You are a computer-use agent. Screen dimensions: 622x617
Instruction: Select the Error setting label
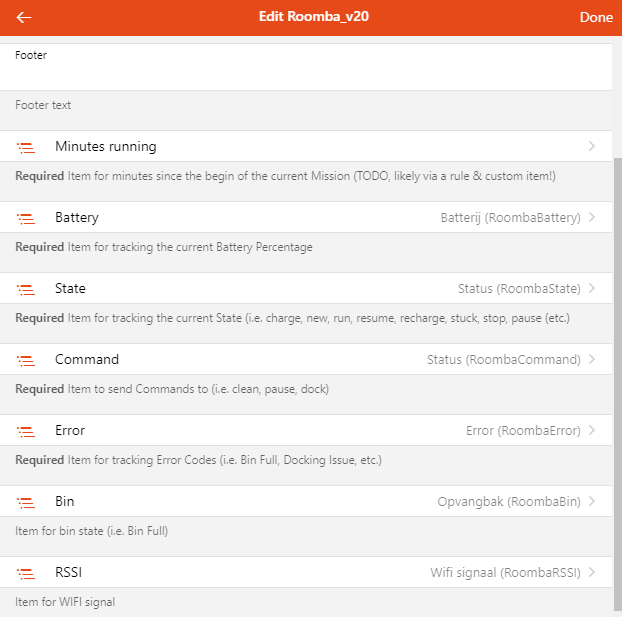point(70,431)
